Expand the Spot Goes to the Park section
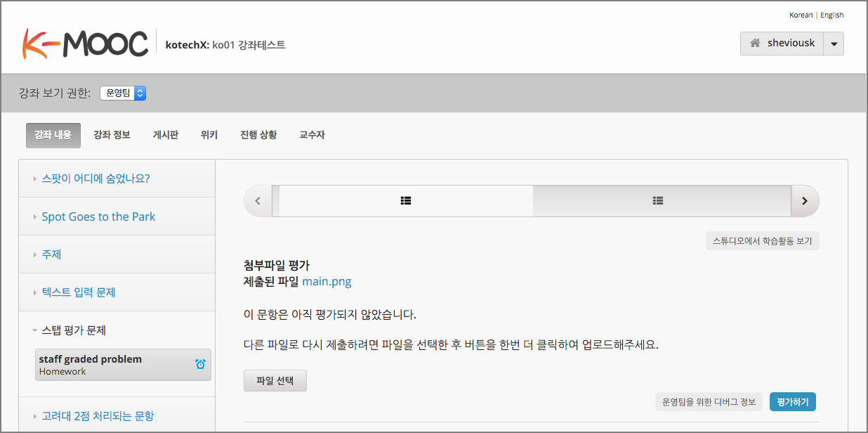This screenshot has height=433, width=868. coord(117,216)
